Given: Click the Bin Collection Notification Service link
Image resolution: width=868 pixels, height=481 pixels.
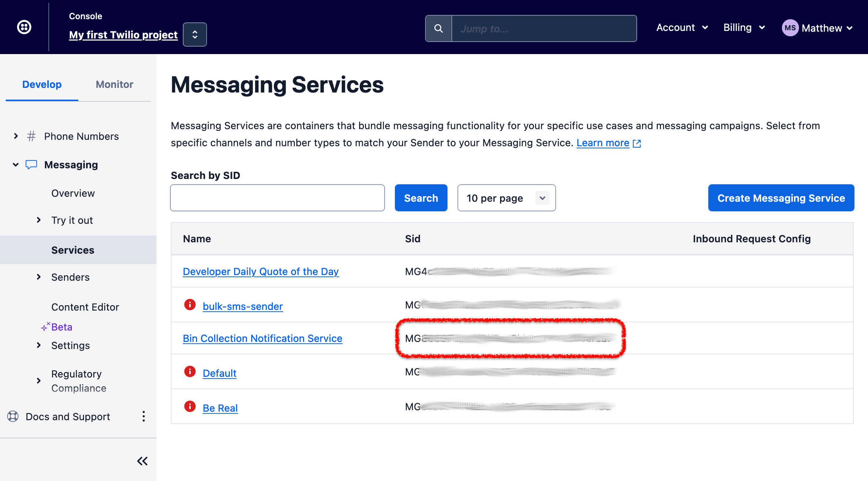Looking at the screenshot, I should coord(264,338).
